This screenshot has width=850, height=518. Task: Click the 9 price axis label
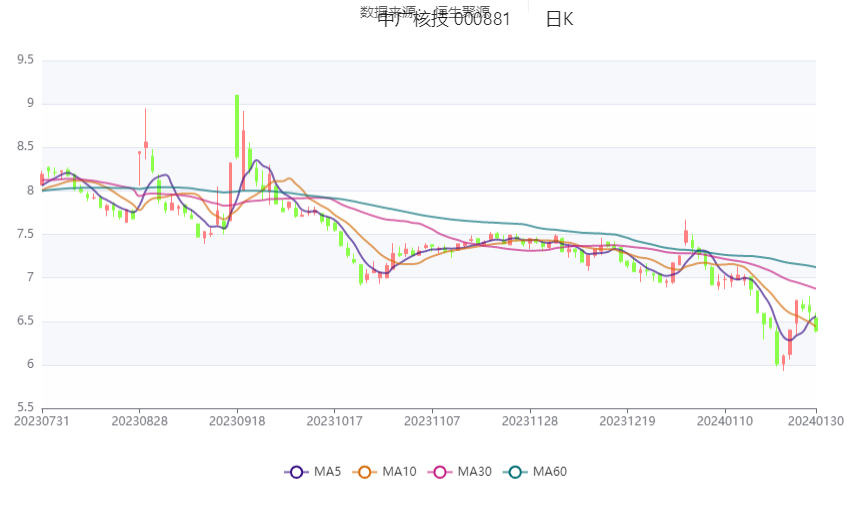pos(30,103)
